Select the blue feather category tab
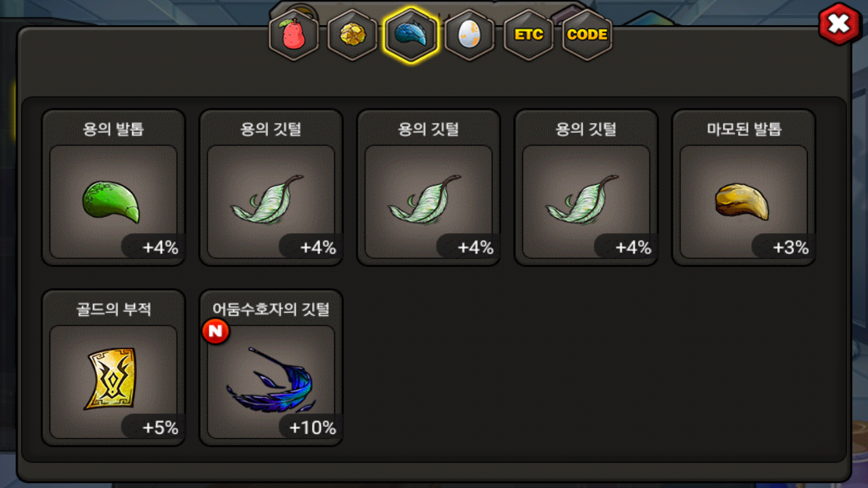Screen dimensions: 868x488 coord(411,35)
